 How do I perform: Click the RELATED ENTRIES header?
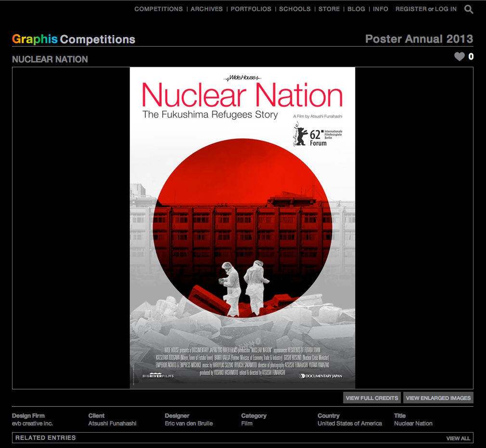[x=46, y=438]
